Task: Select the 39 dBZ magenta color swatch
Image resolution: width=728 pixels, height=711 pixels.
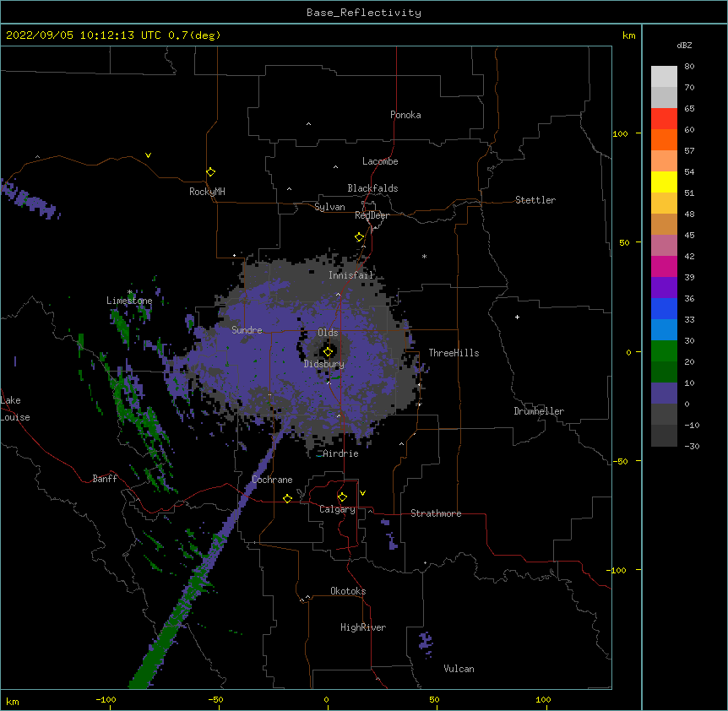Action: pyautogui.click(x=664, y=266)
